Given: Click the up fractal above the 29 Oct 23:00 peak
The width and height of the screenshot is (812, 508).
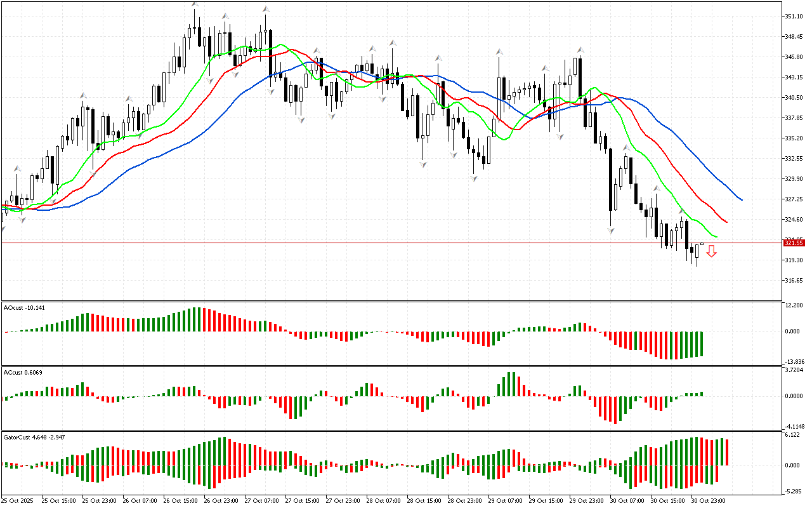Looking at the screenshot, I should click(580, 49).
